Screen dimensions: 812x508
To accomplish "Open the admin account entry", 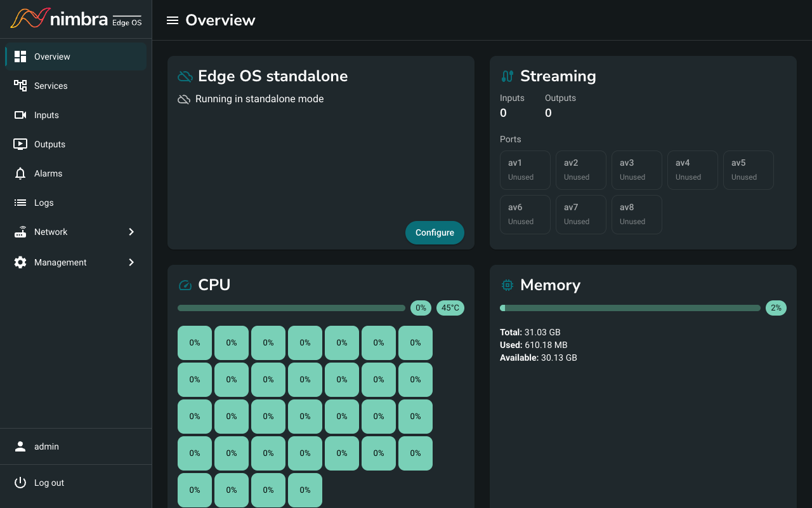I will coord(76,446).
